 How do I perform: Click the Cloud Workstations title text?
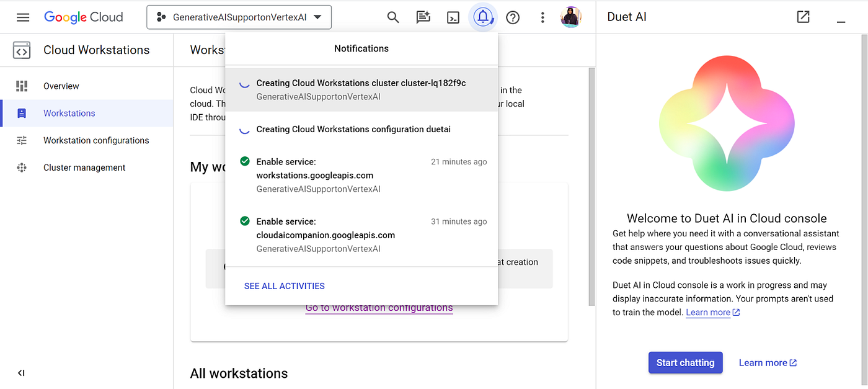[97, 50]
